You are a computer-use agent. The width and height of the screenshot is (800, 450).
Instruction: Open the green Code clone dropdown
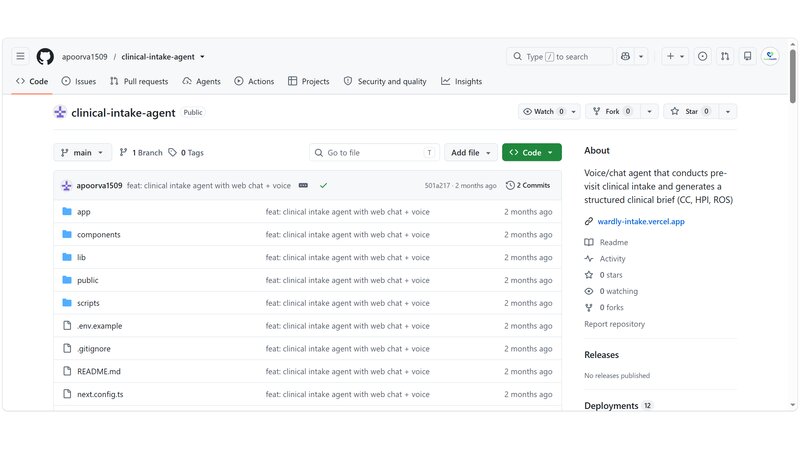click(x=532, y=153)
